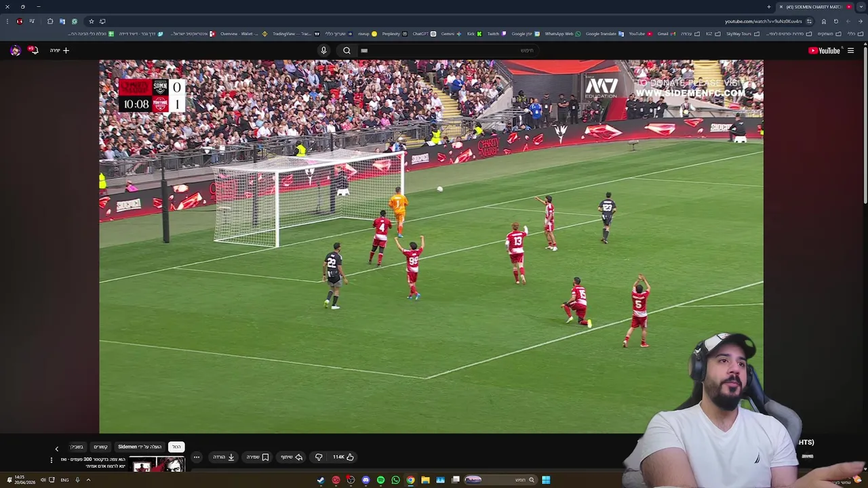Open ChatGPT bookmark
This screenshot has height=488, width=868.
pyautogui.click(x=424, y=33)
